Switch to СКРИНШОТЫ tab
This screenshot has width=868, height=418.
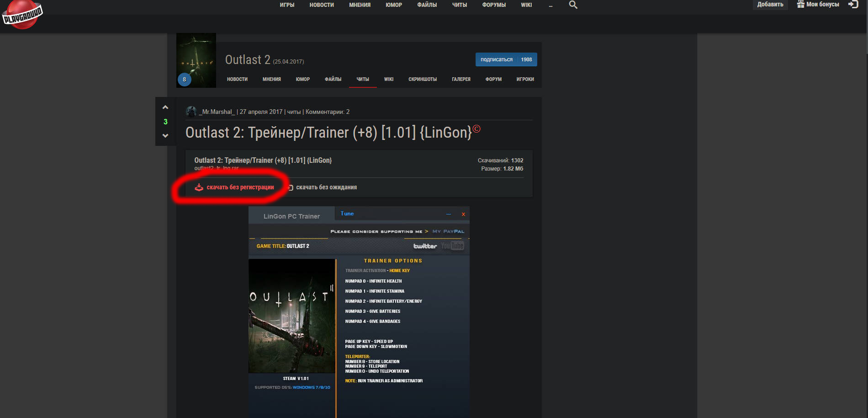tap(423, 79)
